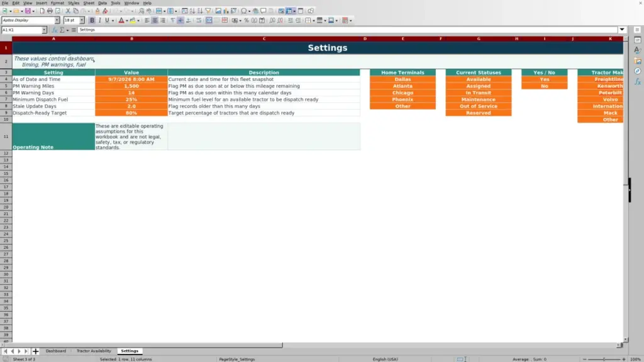644x362 pixels.
Task: Add a new sheet with the plus icon
Action: pos(35,351)
